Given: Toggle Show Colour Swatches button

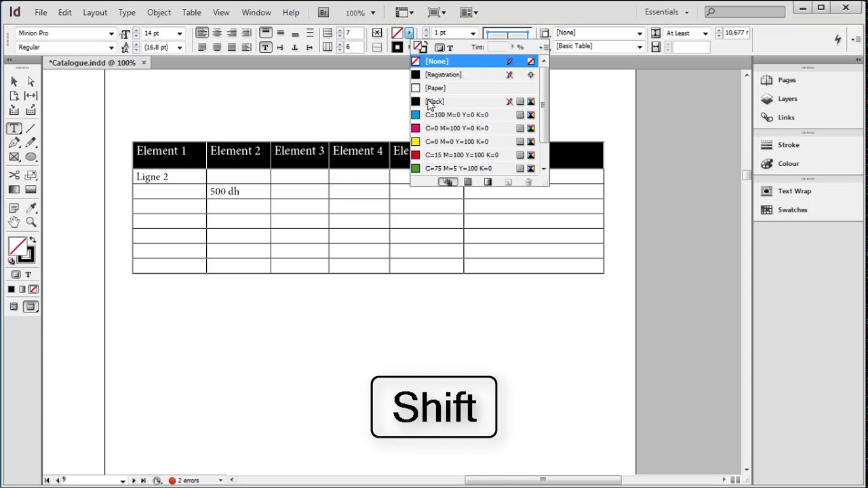Looking at the screenshot, I should coord(468,182).
